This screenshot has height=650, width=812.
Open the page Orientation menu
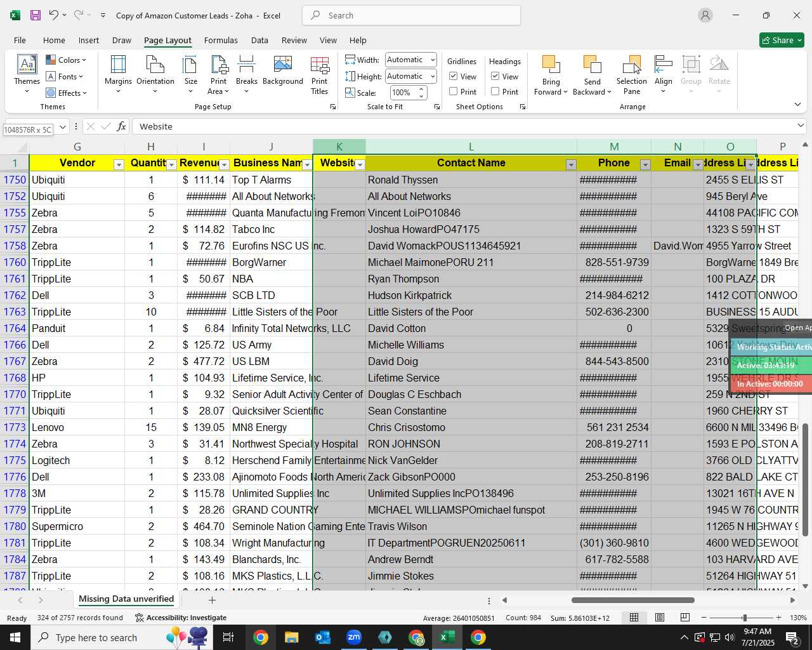tap(155, 74)
